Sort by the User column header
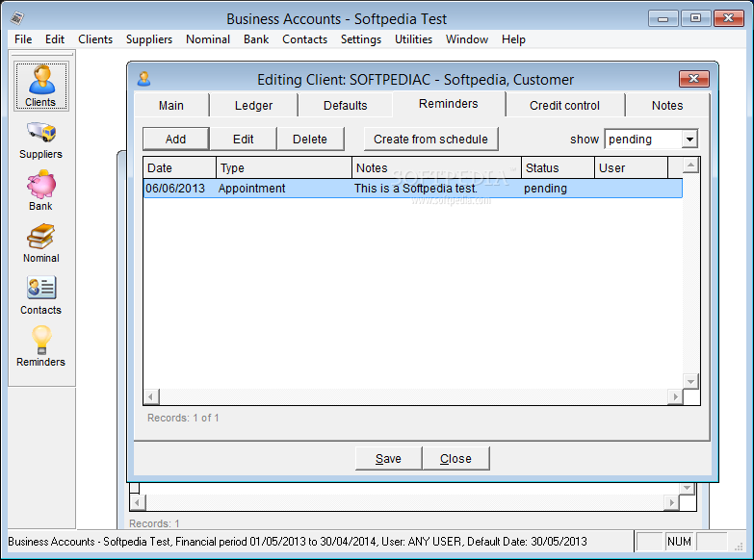This screenshot has height=560, width=754. [631, 167]
